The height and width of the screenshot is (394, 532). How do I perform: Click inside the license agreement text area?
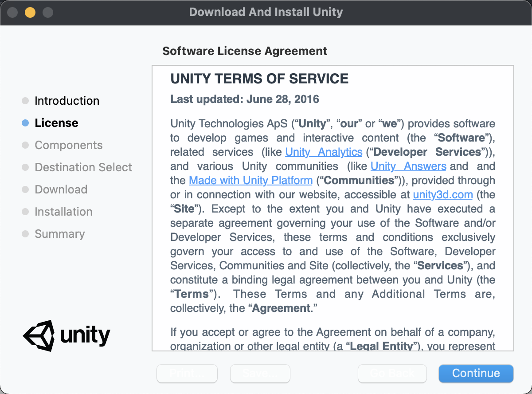(x=332, y=244)
